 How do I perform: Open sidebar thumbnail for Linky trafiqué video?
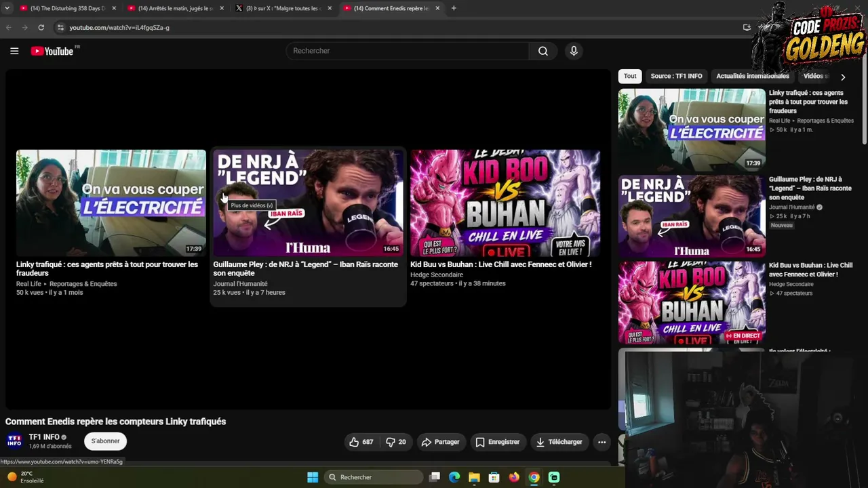(692, 129)
